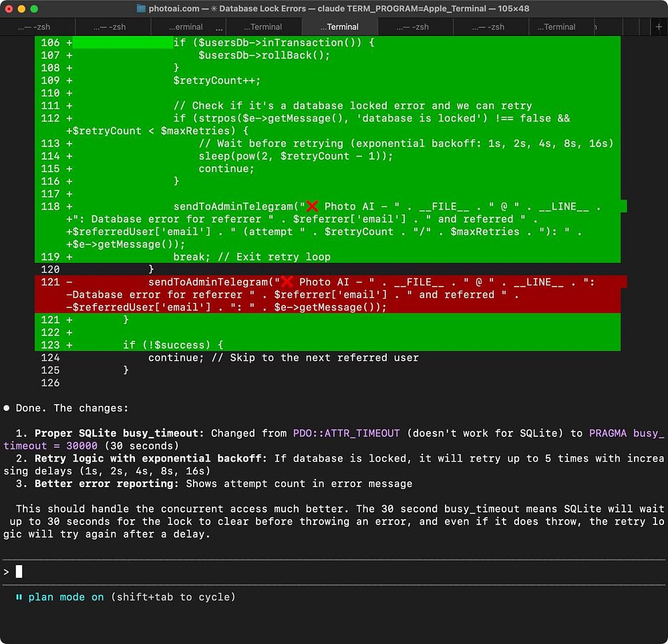Click '+$e->getMessage());' wrapped green line
Screen dimensions: 668x644
[126, 245]
